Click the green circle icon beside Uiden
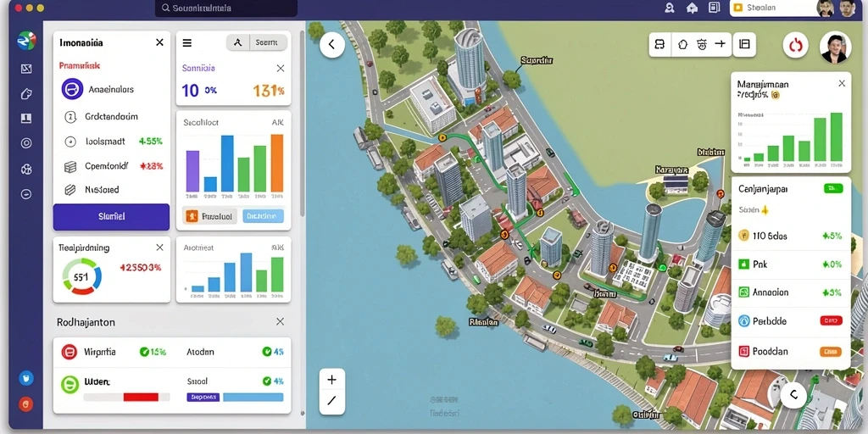This screenshot has width=868, height=434. point(70,384)
